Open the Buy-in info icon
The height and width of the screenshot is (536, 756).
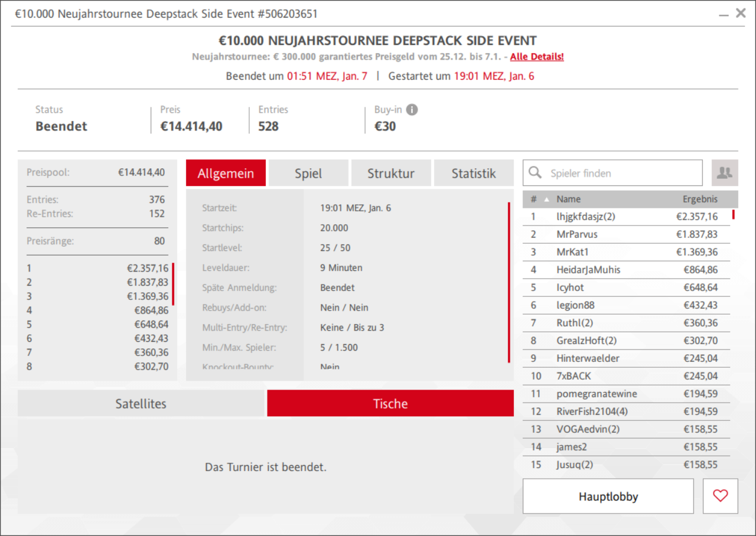tap(412, 110)
